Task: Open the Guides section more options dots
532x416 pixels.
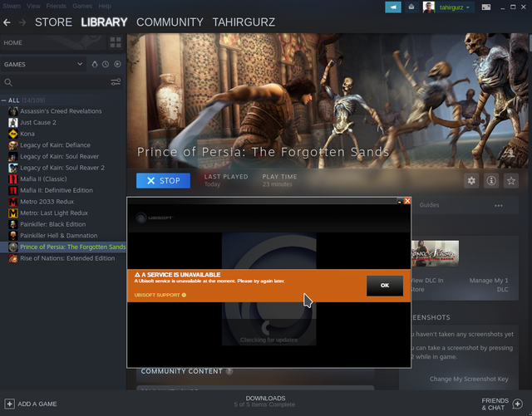Action: pyautogui.click(x=499, y=205)
